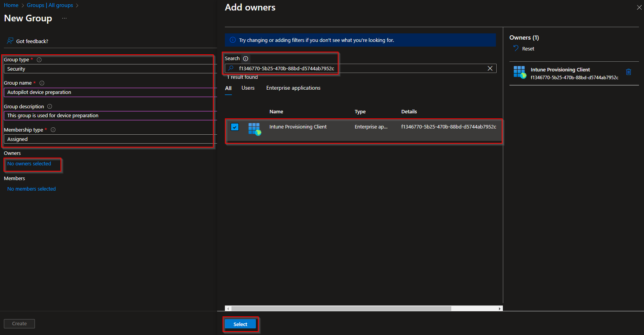
Task: Click the Owners (1) heading
Action: click(x=524, y=38)
